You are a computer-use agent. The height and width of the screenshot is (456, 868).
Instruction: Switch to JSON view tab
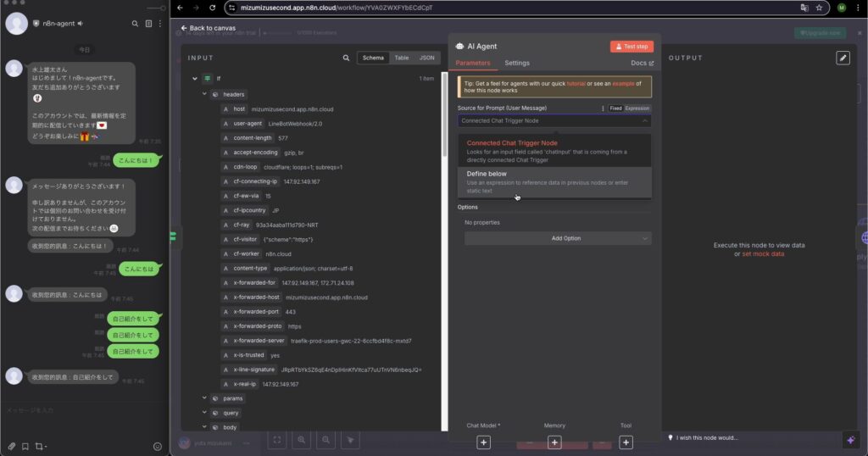pyautogui.click(x=426, y=58)
